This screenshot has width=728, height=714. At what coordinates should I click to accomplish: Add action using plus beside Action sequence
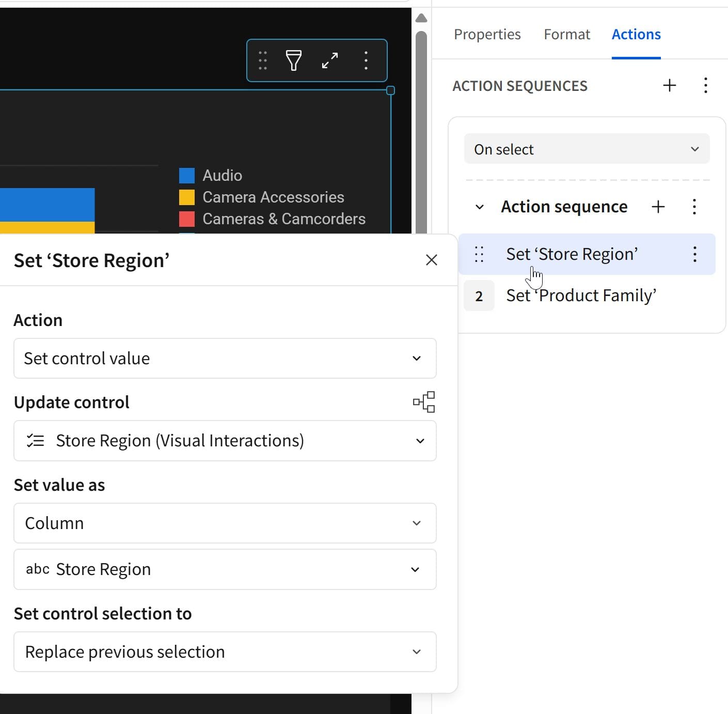click(658, 207)
